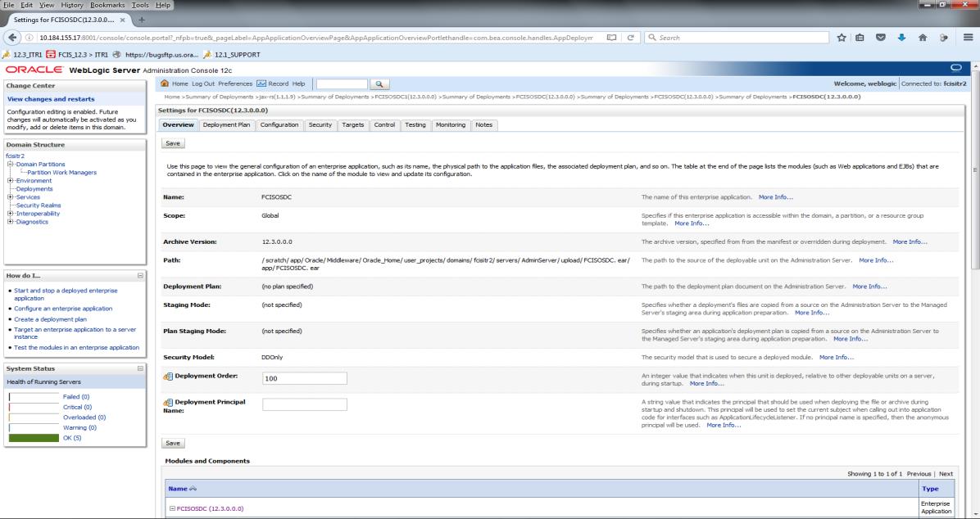980x519 pixels.
Task: Open Security Realms in Domain Structure
Action: pyautogui.click(x=39, y=205)
